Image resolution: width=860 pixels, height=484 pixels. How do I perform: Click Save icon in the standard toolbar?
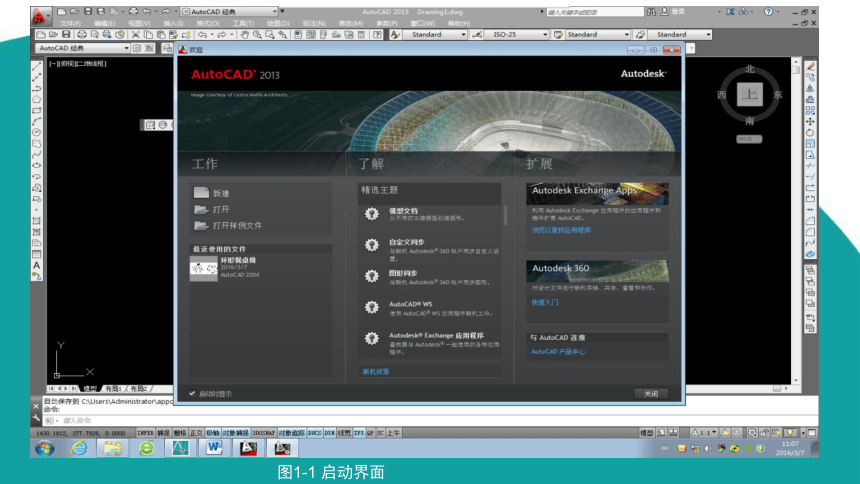click(66, 35)
